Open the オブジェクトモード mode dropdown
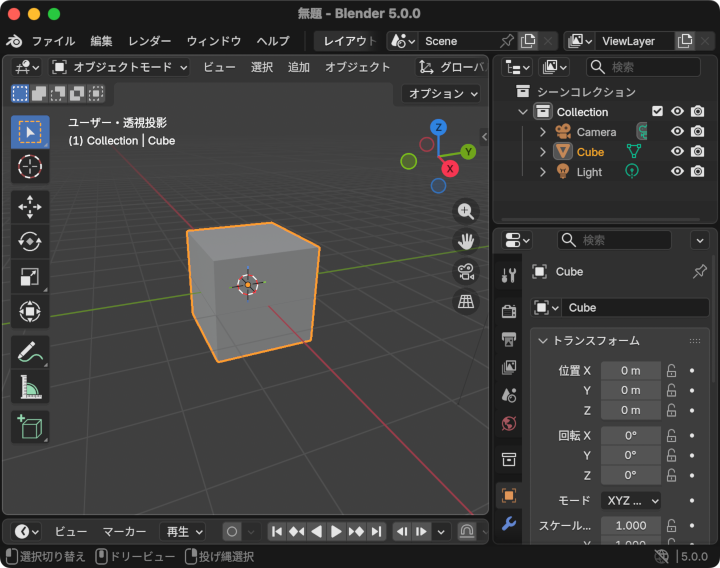Image resolution: width=720 pixels, height=568 pixels. (119, 67)
